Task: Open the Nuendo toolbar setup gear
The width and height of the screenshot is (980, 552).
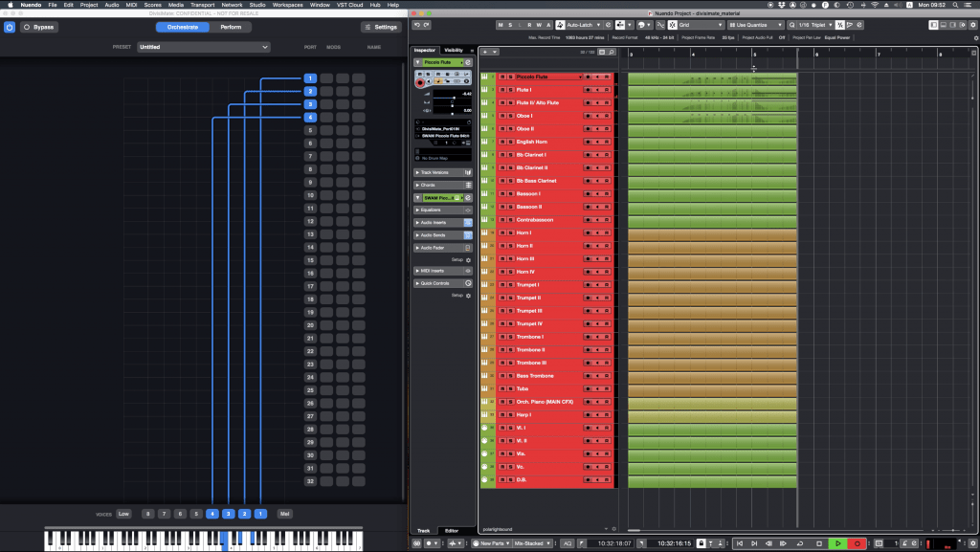Action: pos(973,25)
